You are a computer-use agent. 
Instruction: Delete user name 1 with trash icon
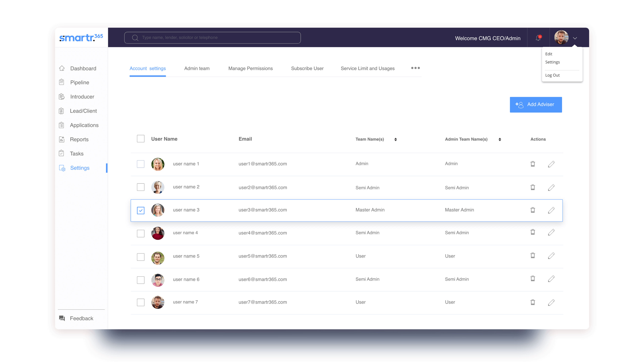[x=533, y=164]
